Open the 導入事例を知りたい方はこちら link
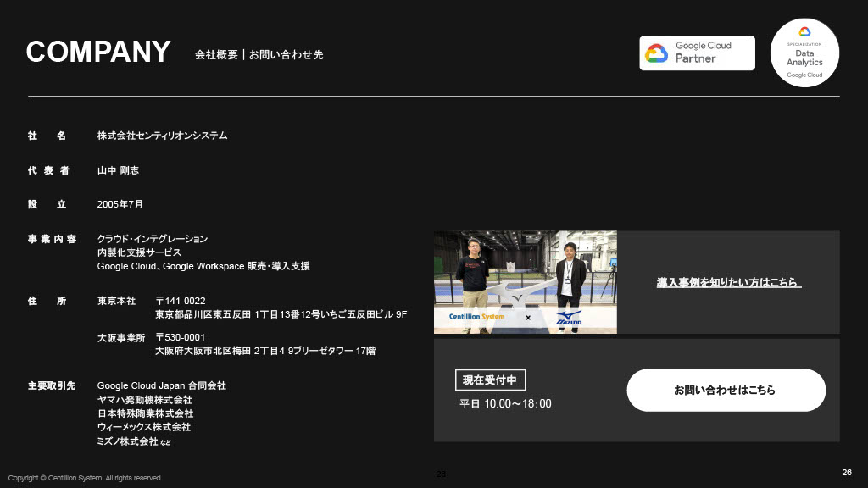 728,282
